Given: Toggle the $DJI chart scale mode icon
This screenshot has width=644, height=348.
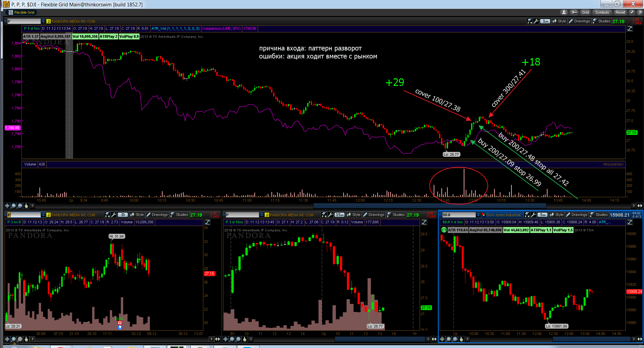Looking at the screenshot, I should tap(630, 222).
